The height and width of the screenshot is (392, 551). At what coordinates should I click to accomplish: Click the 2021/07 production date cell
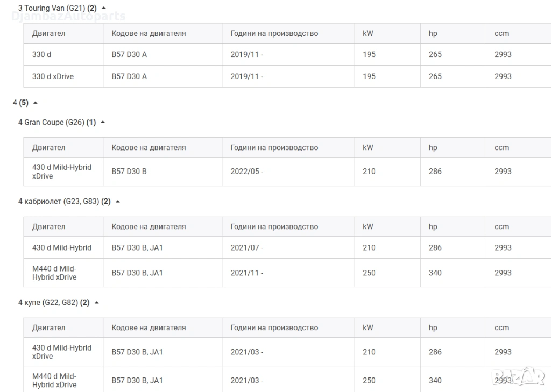tap(246, 248)
